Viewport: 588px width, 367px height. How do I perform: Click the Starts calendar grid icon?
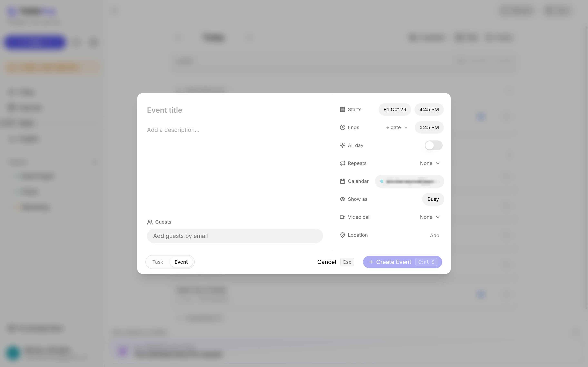pyautogui.click(x=342, y=109)
